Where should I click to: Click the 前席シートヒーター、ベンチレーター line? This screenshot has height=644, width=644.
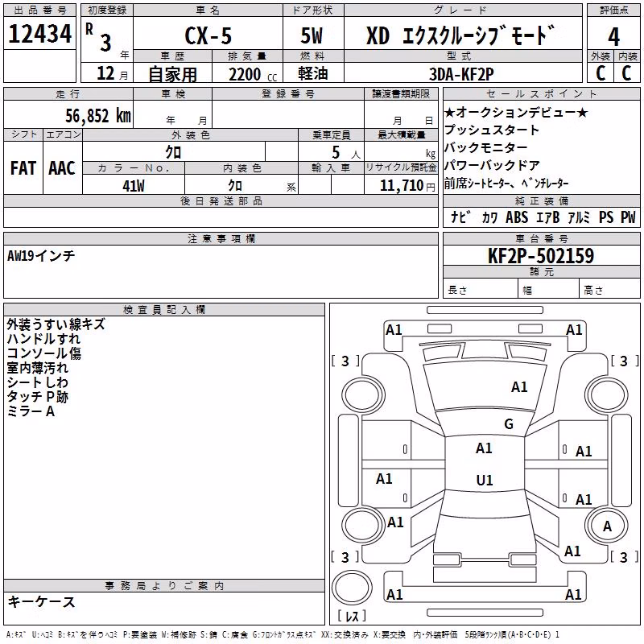pyautogui.click(x=506, y=184)
